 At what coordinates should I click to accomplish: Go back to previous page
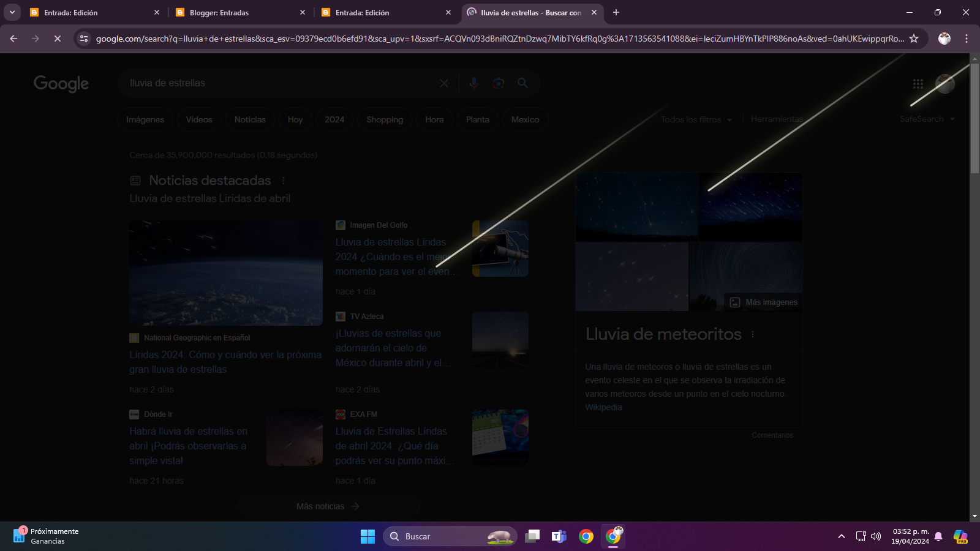[x=13, y=39]
